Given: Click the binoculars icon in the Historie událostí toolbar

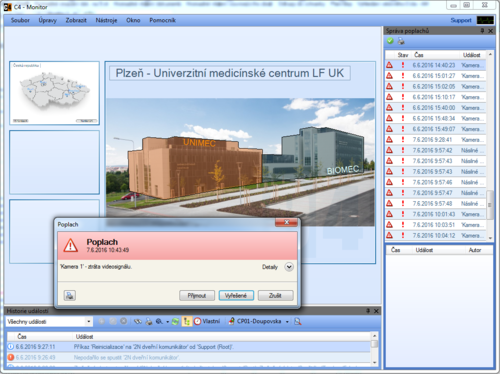Looking at the screenshot, I should tap(138, 321).
